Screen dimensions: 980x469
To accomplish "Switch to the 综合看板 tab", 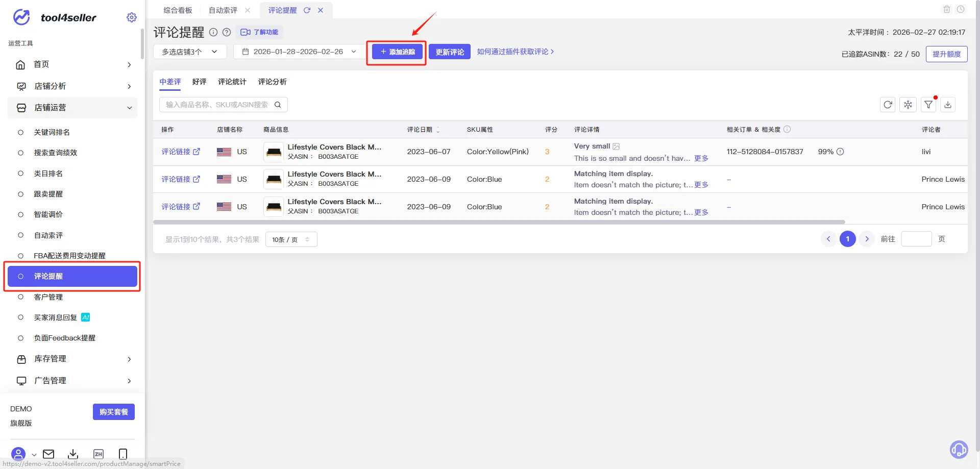I will point(178,10).
